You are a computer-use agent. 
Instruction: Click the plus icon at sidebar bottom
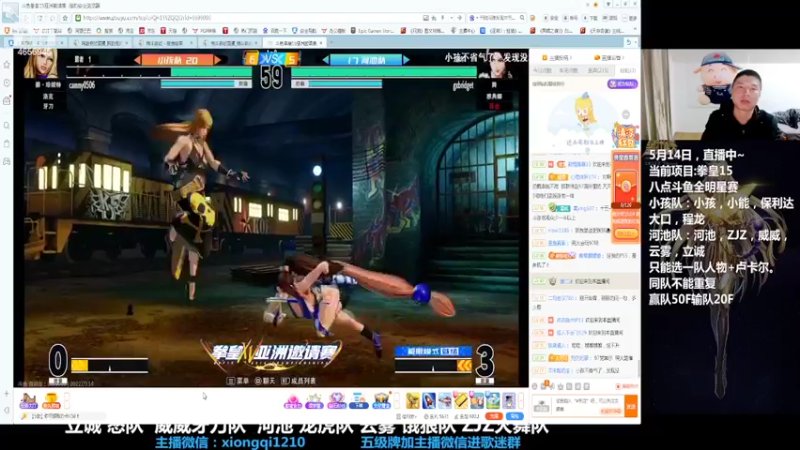point(7,394)
